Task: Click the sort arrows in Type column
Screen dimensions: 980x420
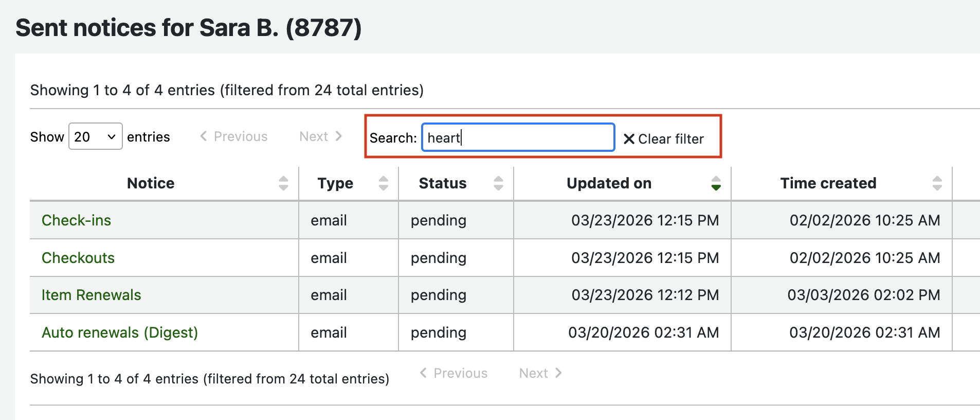Action: (x=383, y=183)
